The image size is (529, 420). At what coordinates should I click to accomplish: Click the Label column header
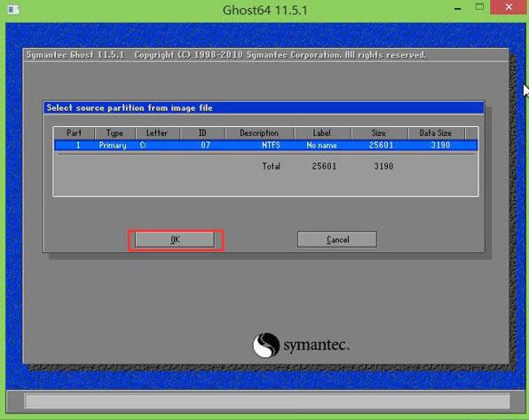pyautogui.click(x=322, y=133)
